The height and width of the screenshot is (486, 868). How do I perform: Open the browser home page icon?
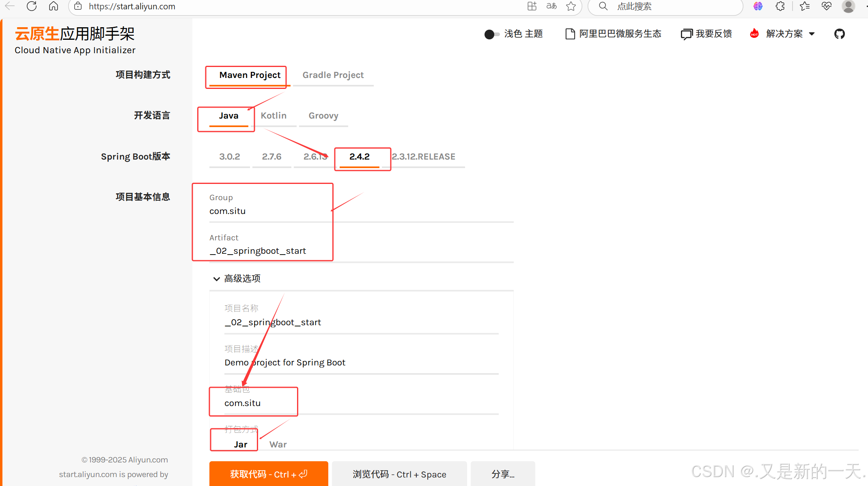tap(54, 6)
